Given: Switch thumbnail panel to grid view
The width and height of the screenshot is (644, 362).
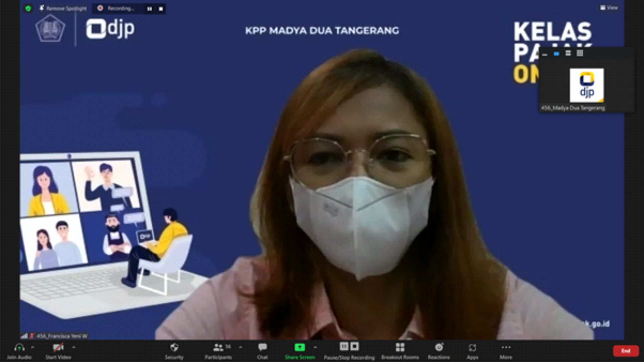Looking at the screenshot, I should click(x=580, y=53).
